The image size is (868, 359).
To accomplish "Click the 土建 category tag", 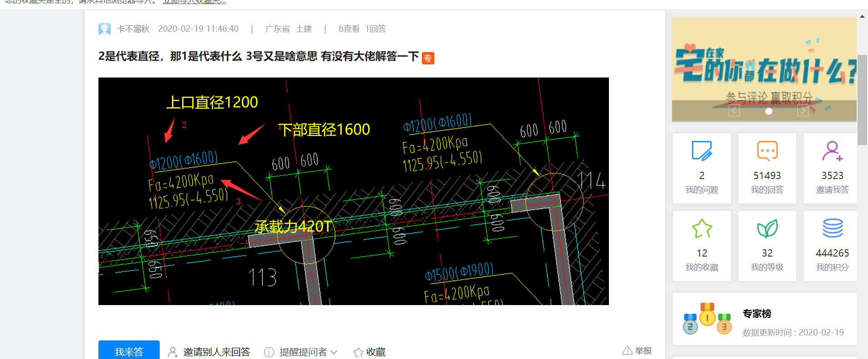I will [x=304, y=29].
